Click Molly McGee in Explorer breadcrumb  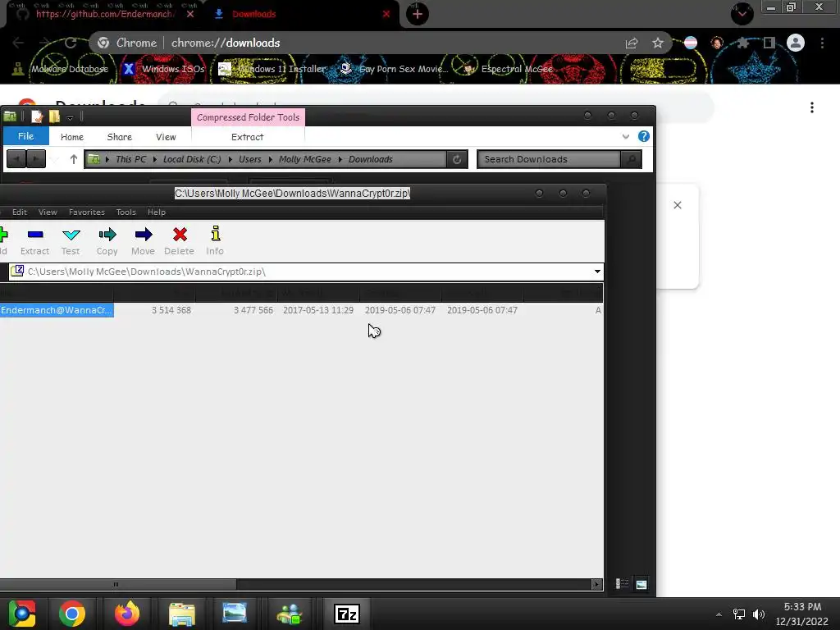(x=305, y=159)
